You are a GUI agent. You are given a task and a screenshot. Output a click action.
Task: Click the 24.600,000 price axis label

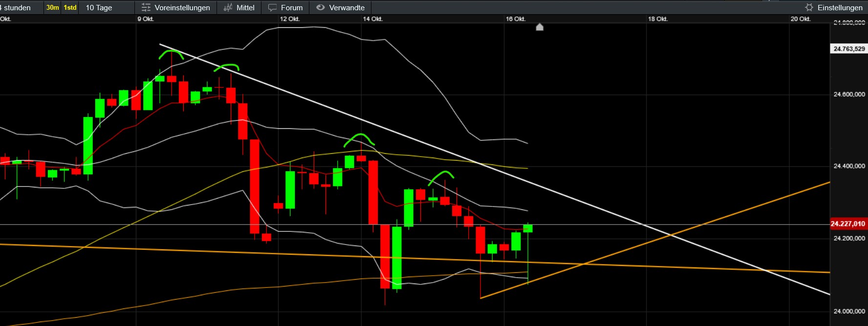[x=849, y=94]
